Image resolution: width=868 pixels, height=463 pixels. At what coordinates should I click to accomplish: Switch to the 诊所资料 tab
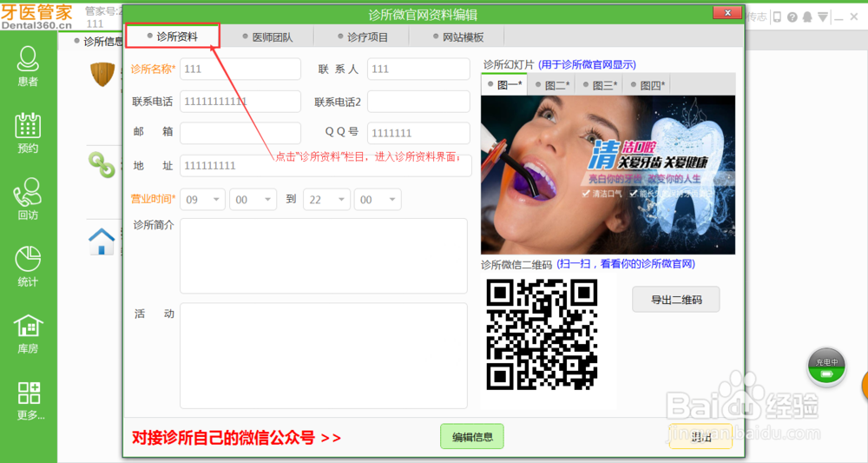click(173, 36)
